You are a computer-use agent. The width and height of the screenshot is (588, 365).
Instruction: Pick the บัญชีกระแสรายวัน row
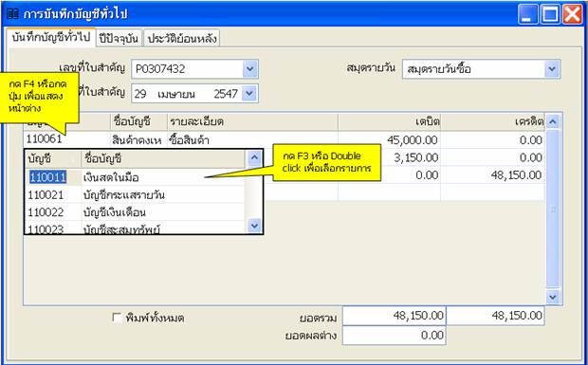tap(163, 195)
